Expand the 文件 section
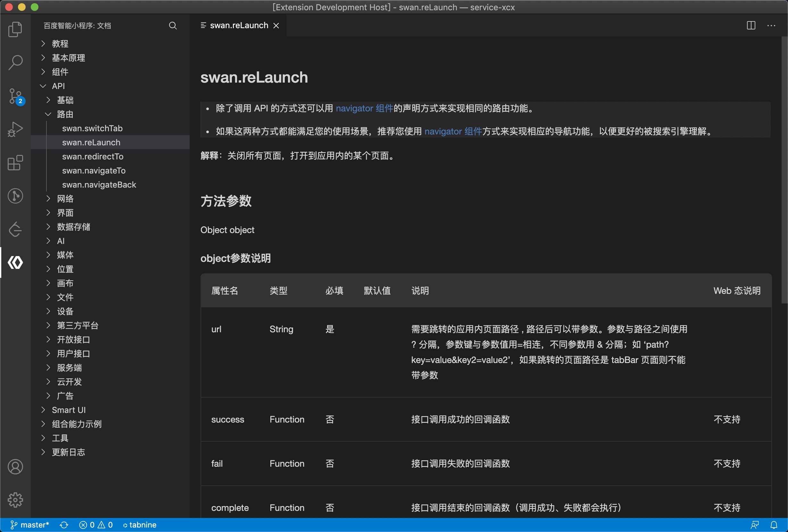 110,297
